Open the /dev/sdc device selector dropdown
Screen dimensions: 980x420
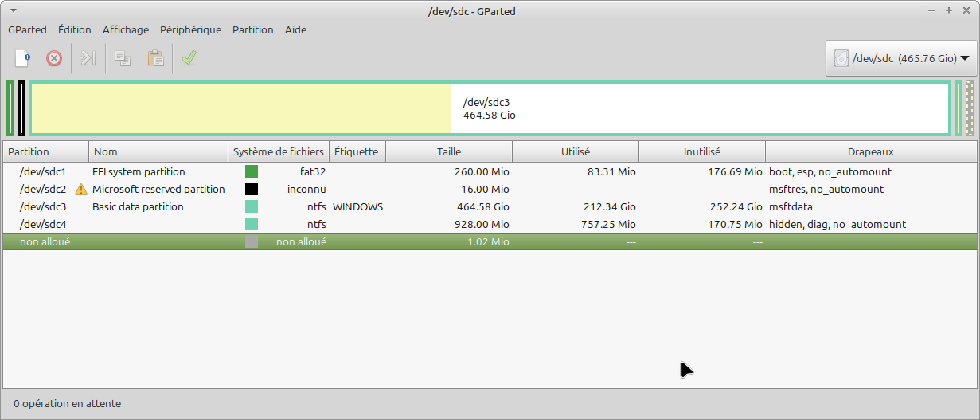901,58
